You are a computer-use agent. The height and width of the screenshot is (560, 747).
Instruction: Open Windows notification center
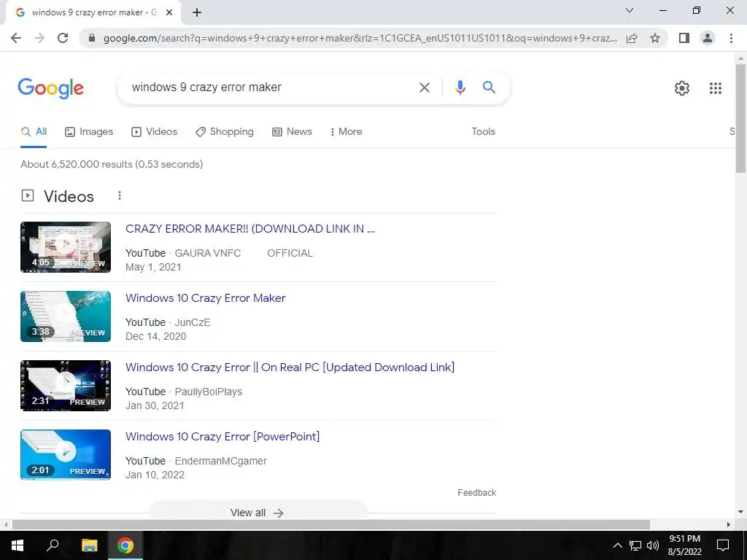[723, 545]
